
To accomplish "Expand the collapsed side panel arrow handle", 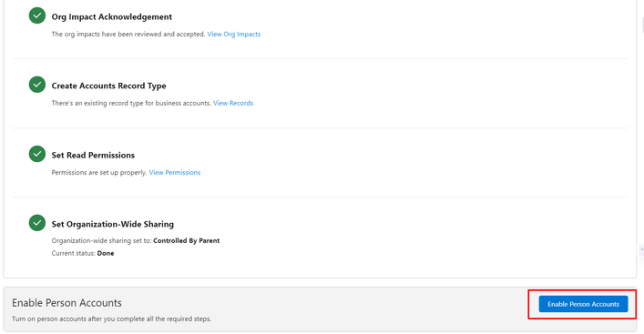I will 641,249.
